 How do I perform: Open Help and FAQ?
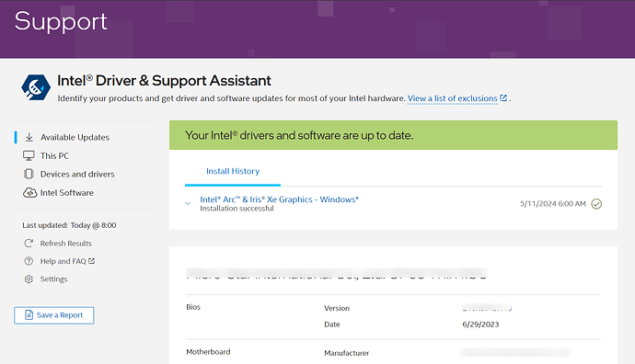coord(63,261)
